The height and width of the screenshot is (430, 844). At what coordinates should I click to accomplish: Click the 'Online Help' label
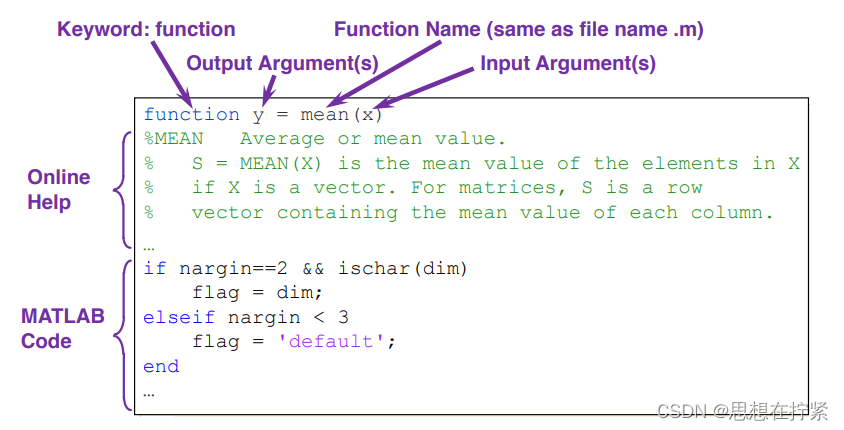click(x=59, y=189)
